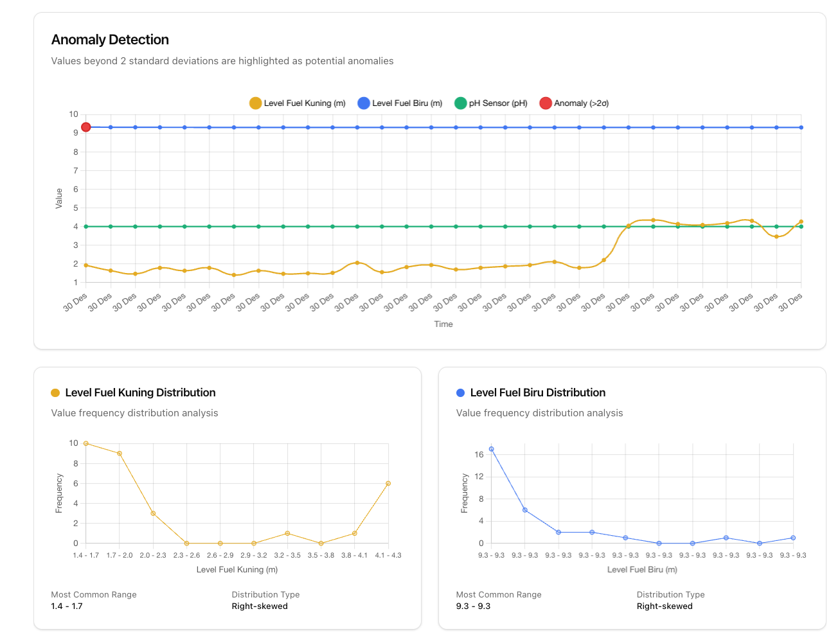Screen dimensions: 840x636
Task: Toggle Level Fuel Biru (m) legend label
Action: click(x=407, y=103)
